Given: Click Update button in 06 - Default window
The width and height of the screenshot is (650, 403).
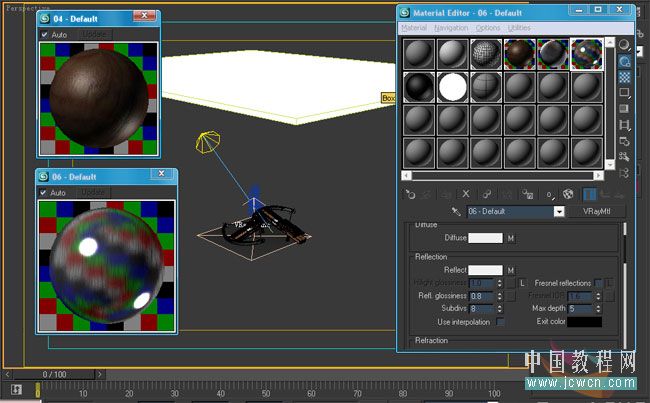Looking at the screenshot, I should (93, 192).
